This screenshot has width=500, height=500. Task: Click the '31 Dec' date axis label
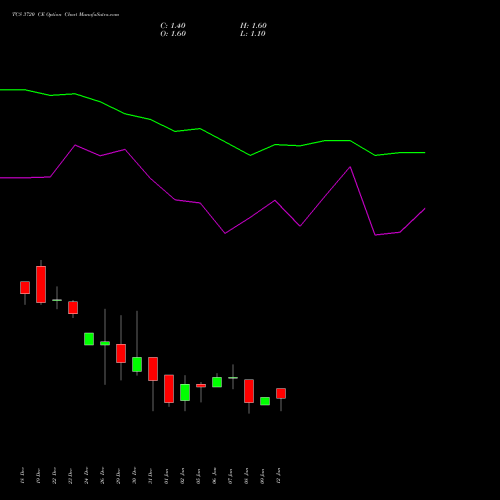150,476
